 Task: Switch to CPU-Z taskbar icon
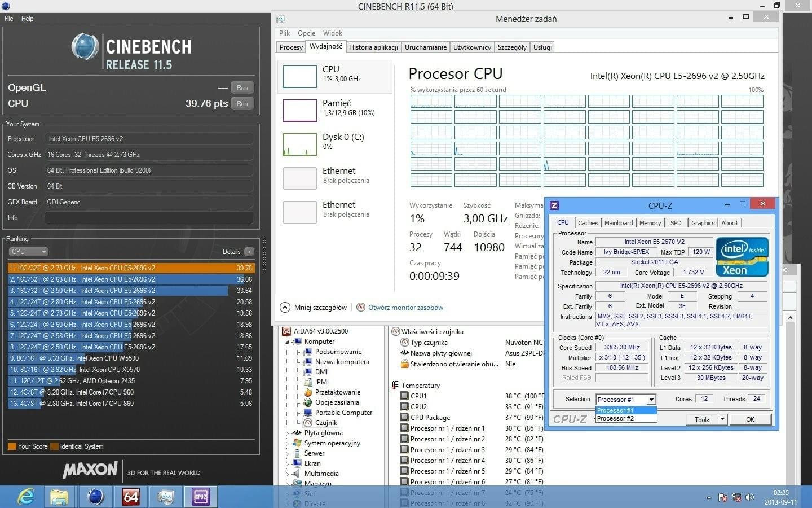tap(200, 497)
